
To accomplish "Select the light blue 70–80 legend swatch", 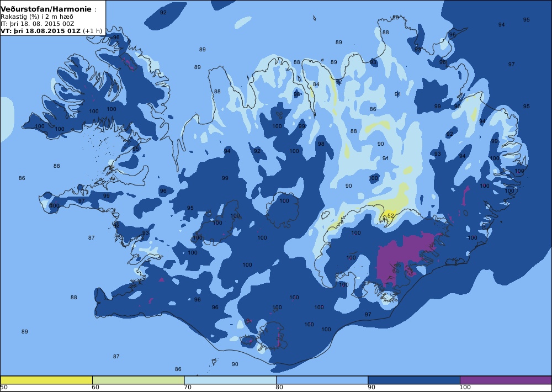I will point(230,380).
